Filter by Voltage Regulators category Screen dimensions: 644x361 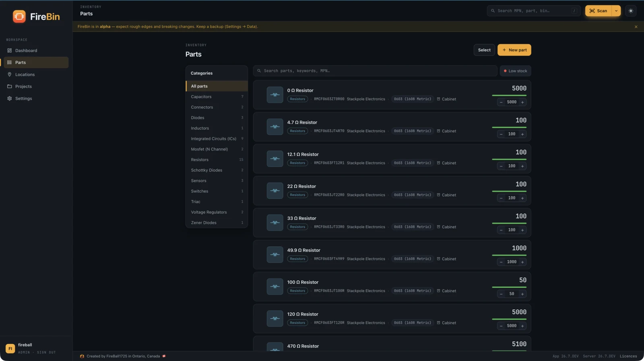point(217,212)
